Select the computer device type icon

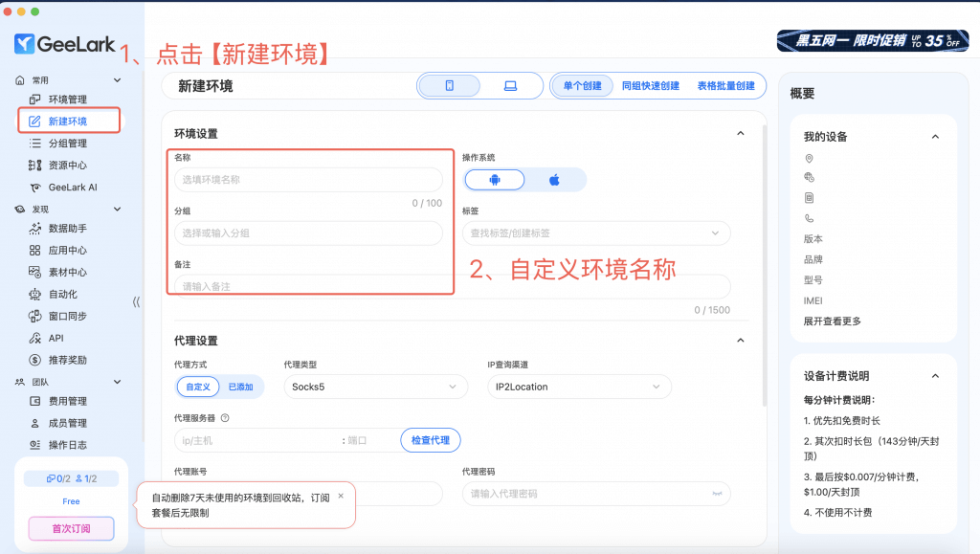tap(510, 86)
